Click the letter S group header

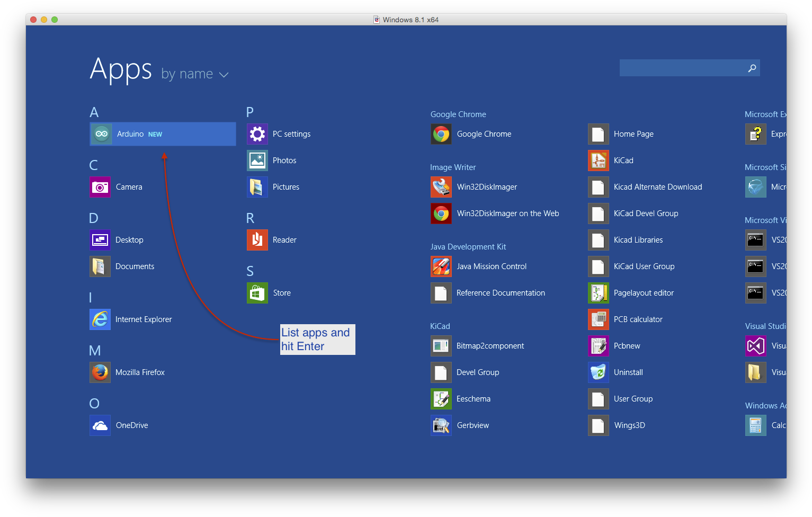[250, 271]
